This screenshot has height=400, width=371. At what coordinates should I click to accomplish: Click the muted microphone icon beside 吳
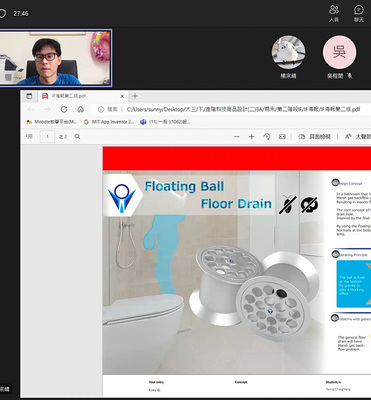(349, 76)
